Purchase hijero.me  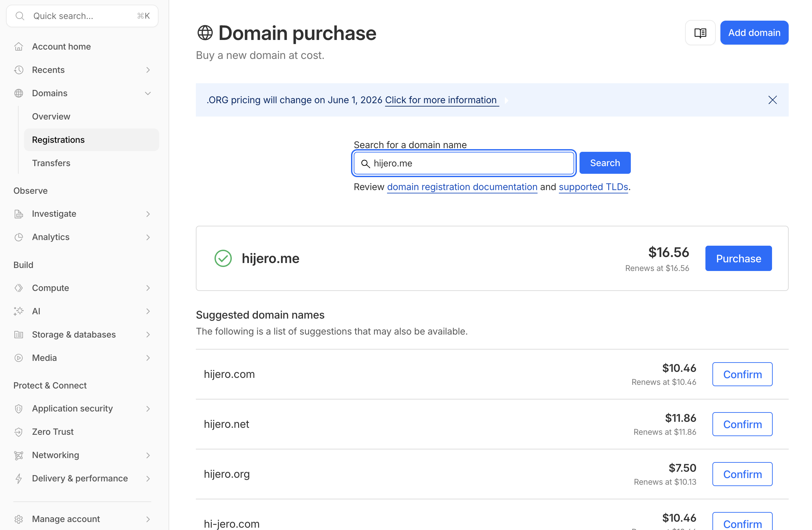click(x=738, y=259)
